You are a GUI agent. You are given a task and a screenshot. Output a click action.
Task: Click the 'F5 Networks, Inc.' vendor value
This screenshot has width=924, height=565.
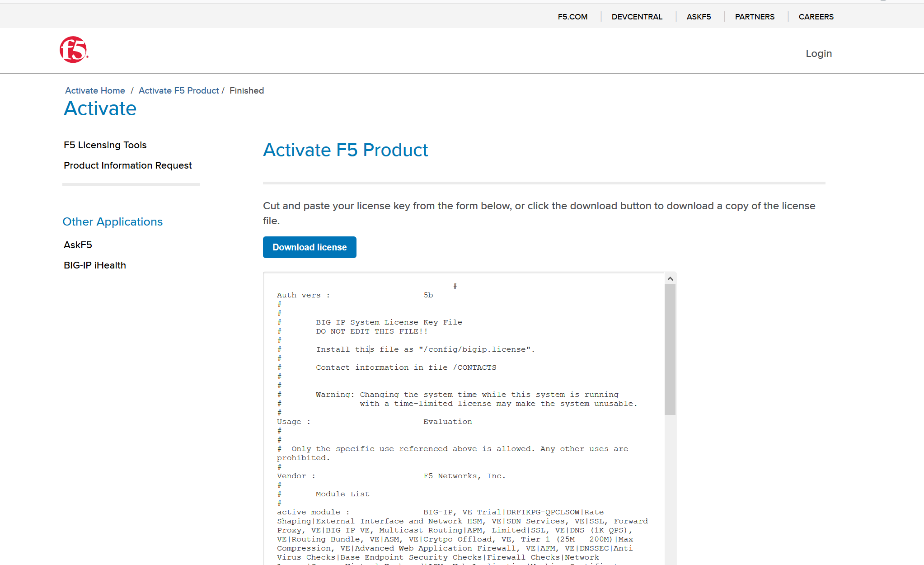(464, 476)
